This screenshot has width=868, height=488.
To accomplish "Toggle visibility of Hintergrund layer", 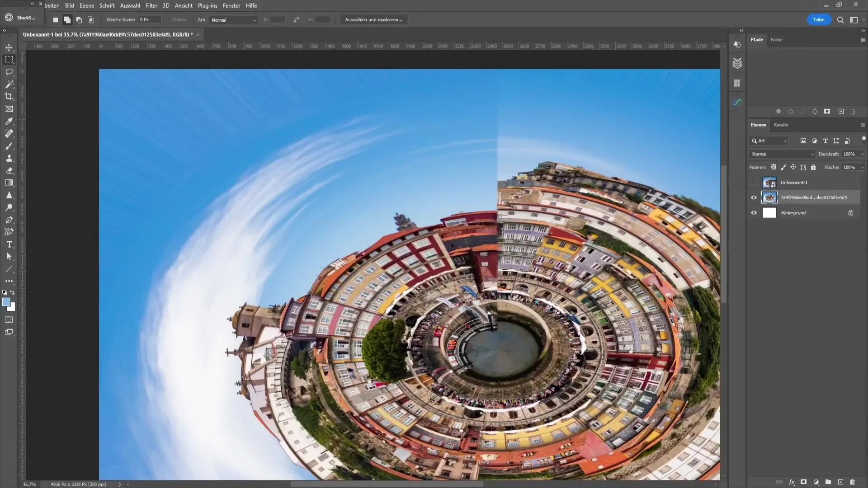I will pyautogui.click(x=754, y=213).
